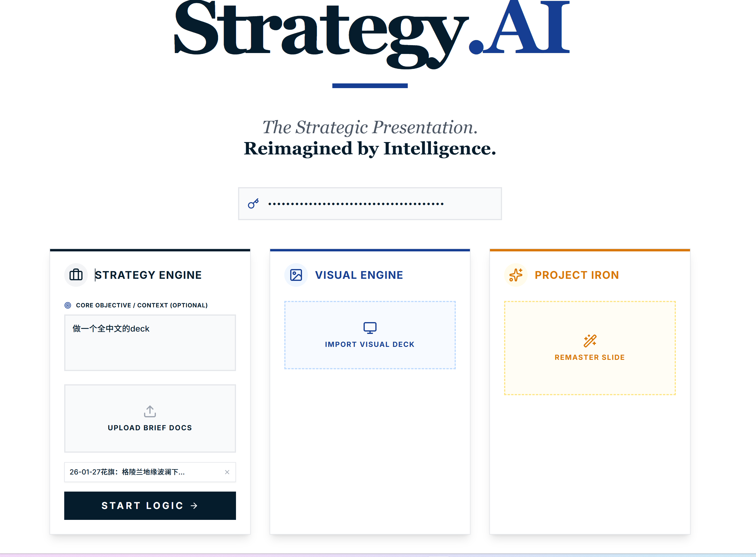
Task: Remove the attached 26-01-27 file
Action: click(227, 472)
